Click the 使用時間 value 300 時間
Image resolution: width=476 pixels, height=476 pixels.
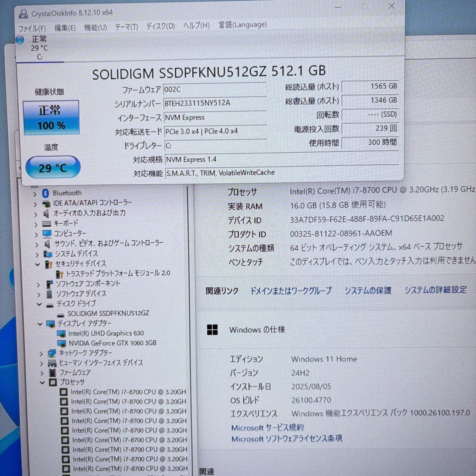point(370,143)
